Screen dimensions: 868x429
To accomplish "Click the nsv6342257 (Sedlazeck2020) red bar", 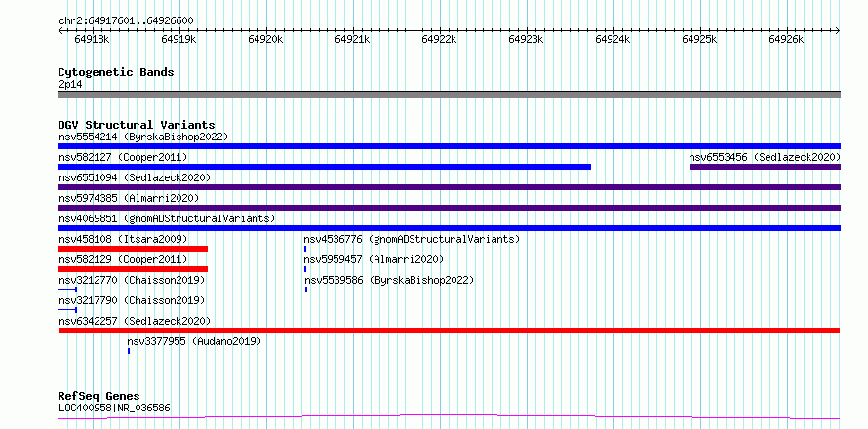I will pos(449,331).
